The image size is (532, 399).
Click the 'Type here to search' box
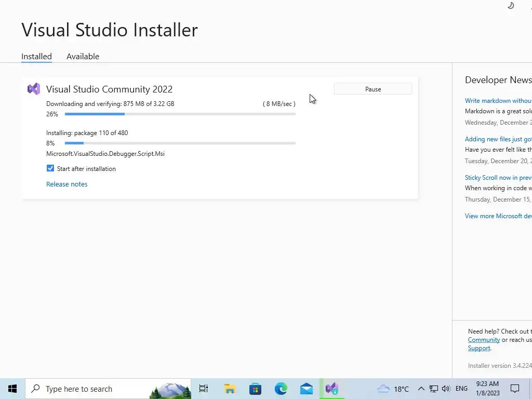(108, 389)
